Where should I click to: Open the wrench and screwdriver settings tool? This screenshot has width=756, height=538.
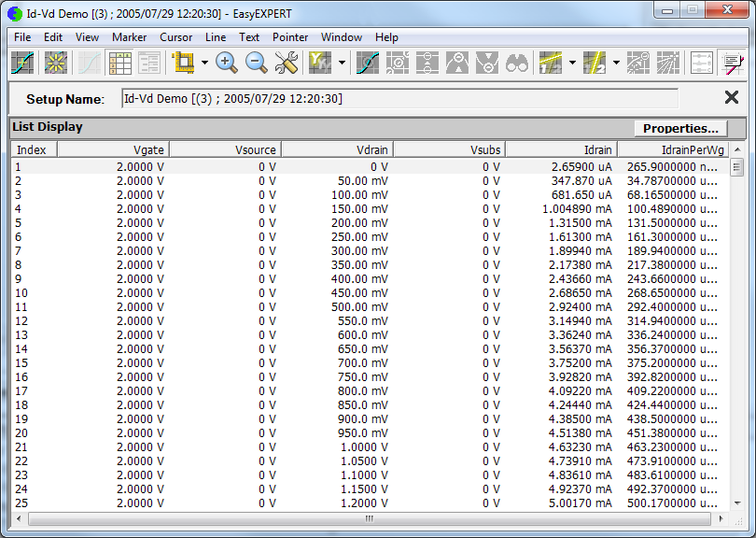tap(287, 63)
